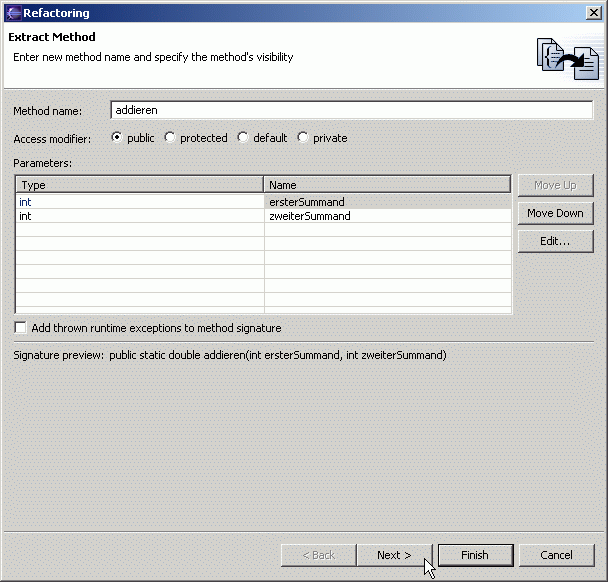Set access modifier to default
Image resolution: width=608 pixels, height=582 pixels.
tap(243, 138)
